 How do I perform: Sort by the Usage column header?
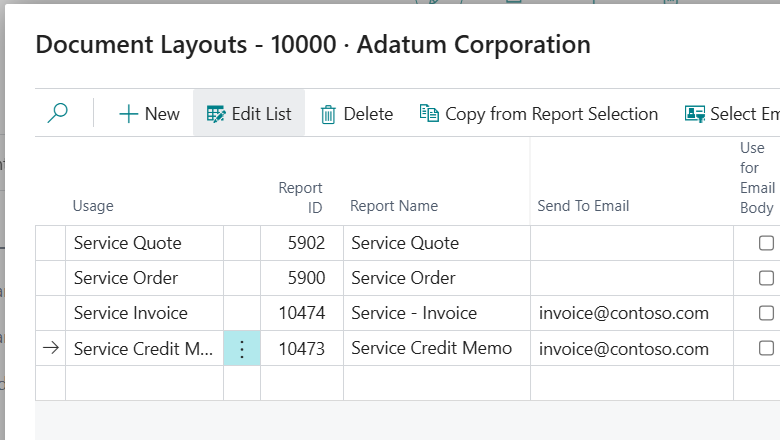(93, 206)
